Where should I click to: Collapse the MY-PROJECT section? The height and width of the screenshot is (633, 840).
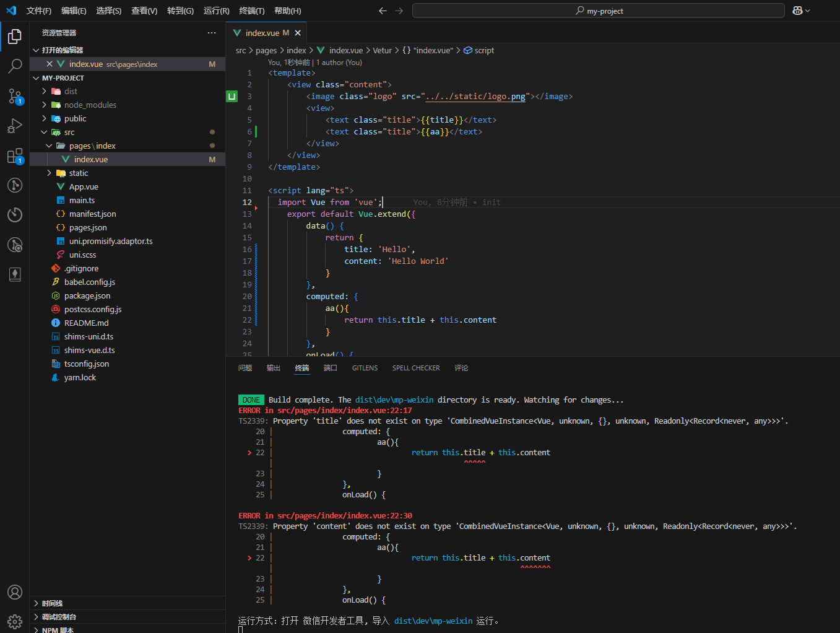click(36, 78)
